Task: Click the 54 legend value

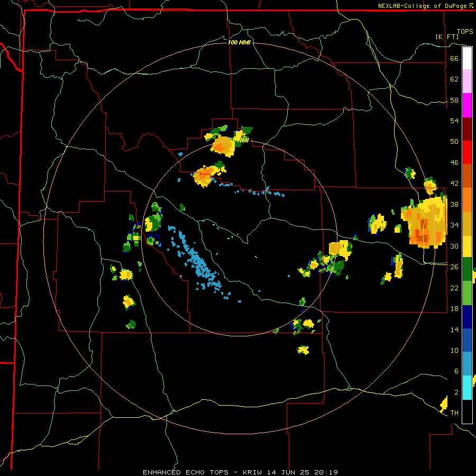Action: pos(454,121)
